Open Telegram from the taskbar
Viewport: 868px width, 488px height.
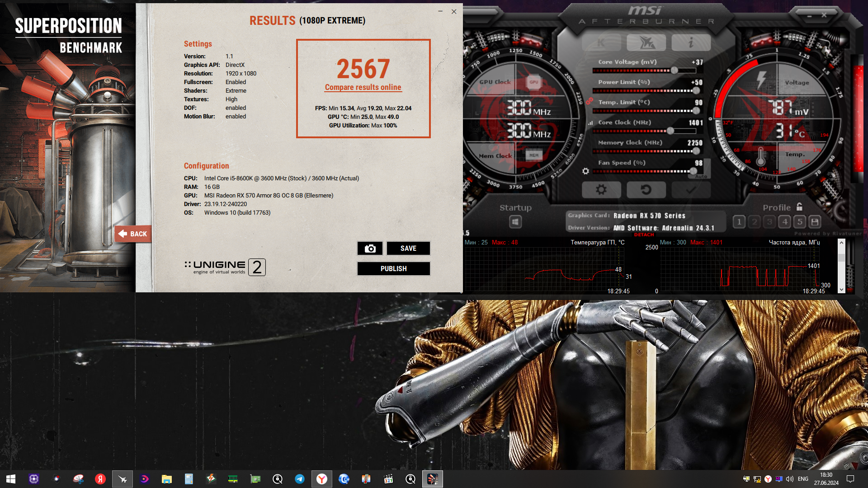tap(299, 479)
